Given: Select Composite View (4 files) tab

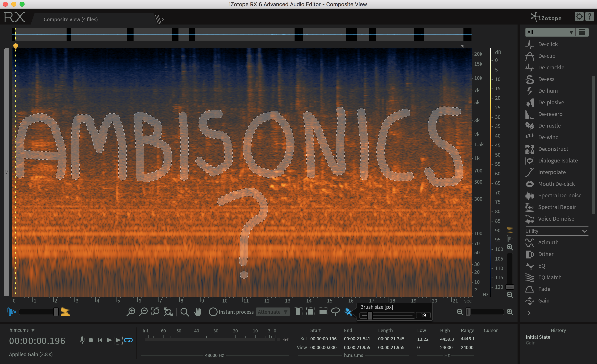Looking at the screenshot, I should 71,19.
